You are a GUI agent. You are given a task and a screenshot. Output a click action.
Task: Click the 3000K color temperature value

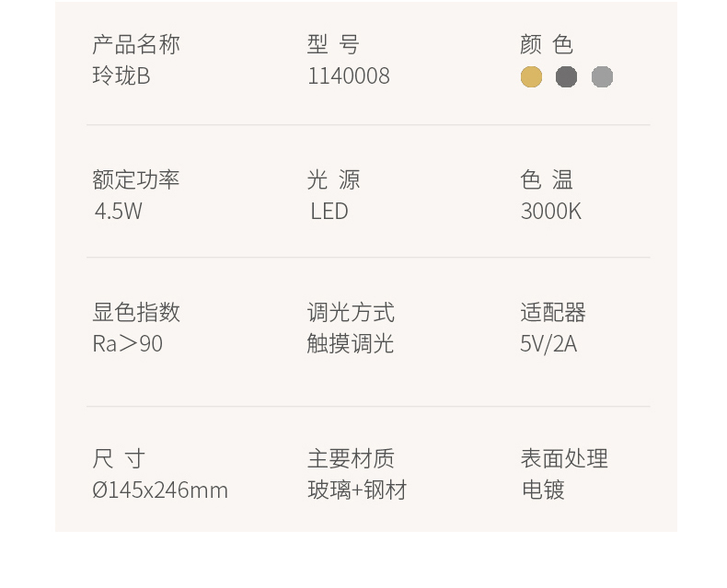coord(550,211)
